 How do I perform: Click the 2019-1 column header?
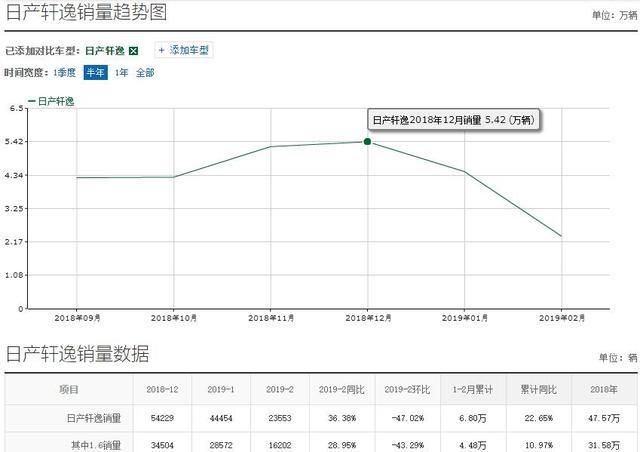[x=221, y=389]
